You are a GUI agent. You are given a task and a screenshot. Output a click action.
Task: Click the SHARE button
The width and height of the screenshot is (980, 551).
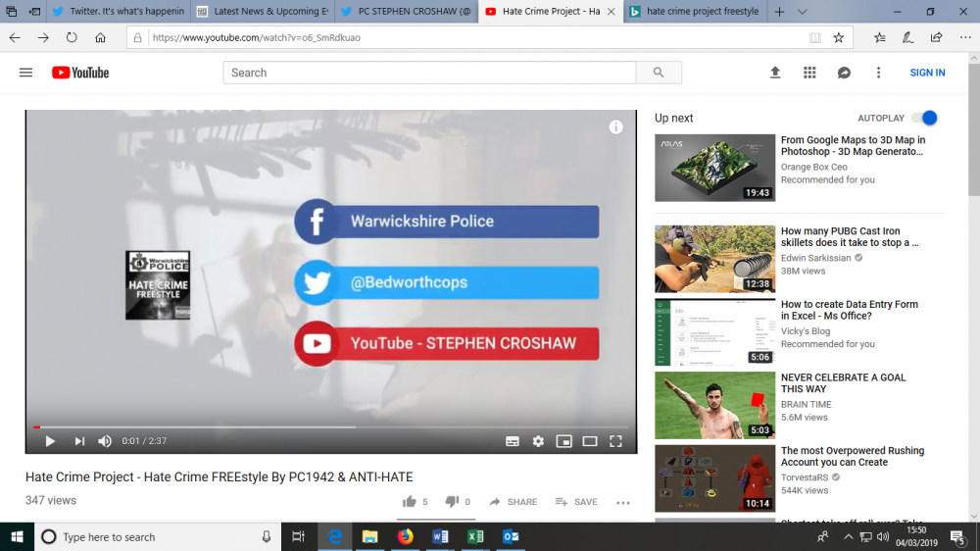click(x=514, y=502)
